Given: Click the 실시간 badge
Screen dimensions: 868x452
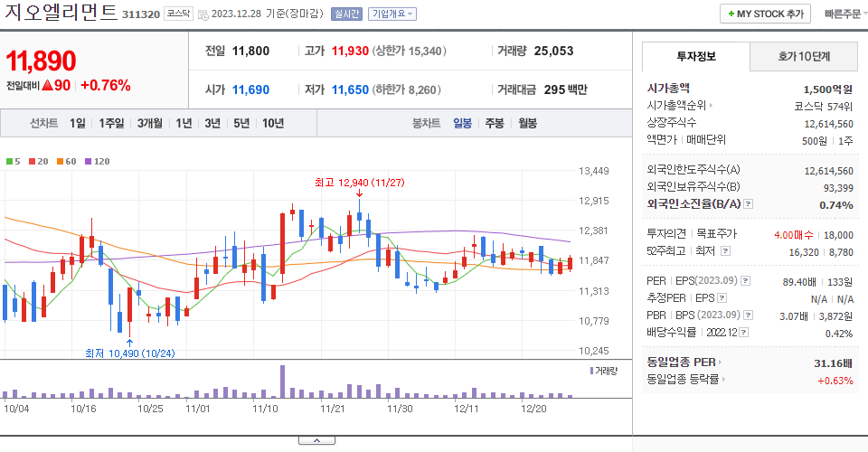Looking at the screenshot, I should coord(346,14).
